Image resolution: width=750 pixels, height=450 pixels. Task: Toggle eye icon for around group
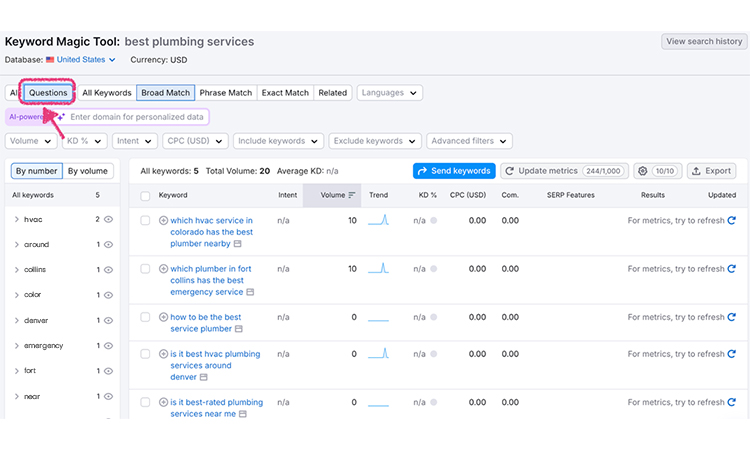click(x=109, y=244)
